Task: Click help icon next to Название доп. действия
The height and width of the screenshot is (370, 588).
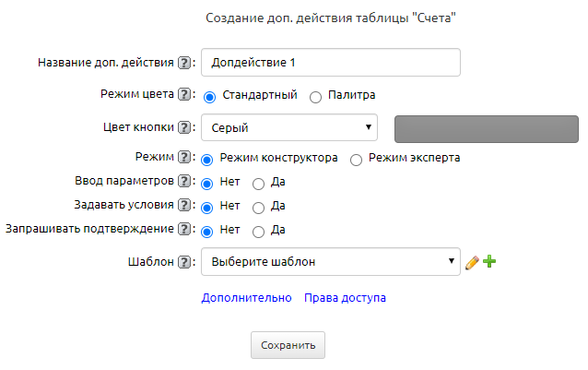Action: (x=184, y=64)
